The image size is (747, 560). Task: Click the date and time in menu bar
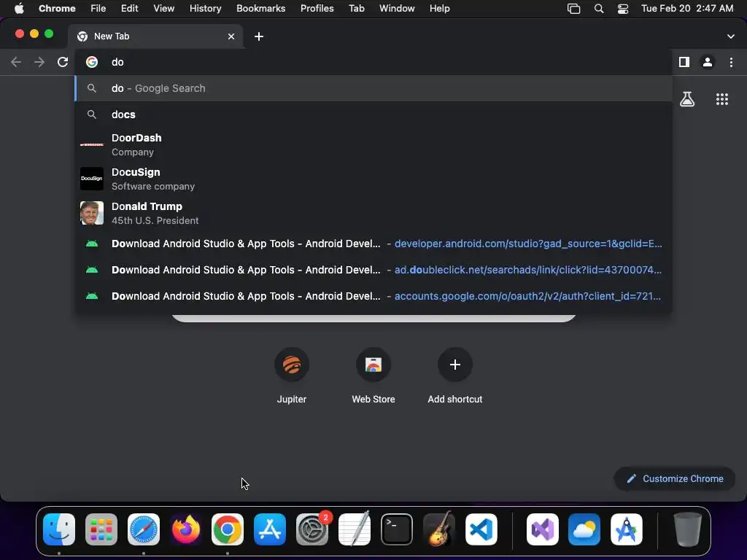click(687, 9)
